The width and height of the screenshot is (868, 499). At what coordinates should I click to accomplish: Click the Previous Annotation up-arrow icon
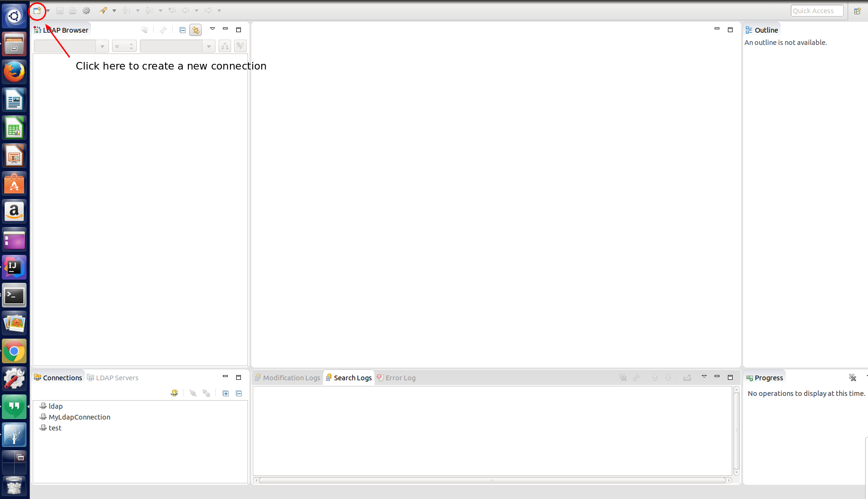click(x=149, y=10)
